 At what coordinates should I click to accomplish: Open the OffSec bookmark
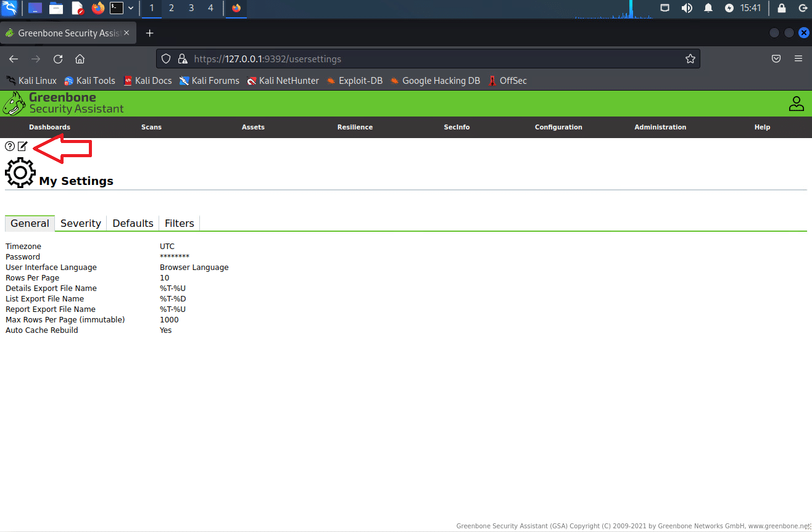[x=507, y=80]
